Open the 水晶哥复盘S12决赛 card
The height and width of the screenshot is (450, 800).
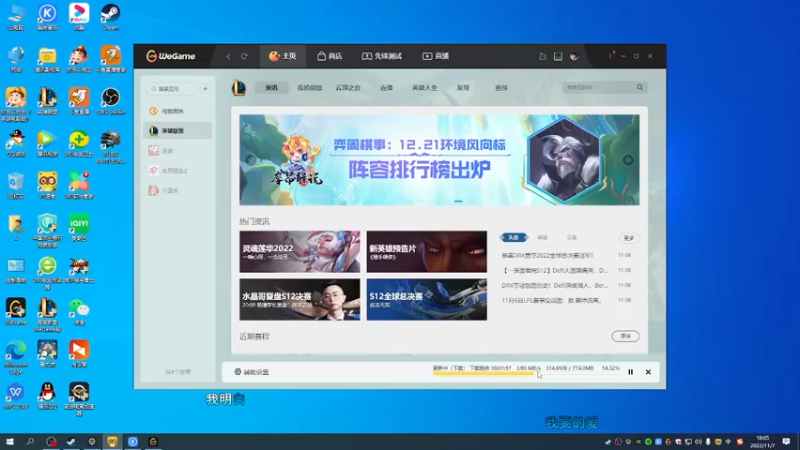coord(299,299)
